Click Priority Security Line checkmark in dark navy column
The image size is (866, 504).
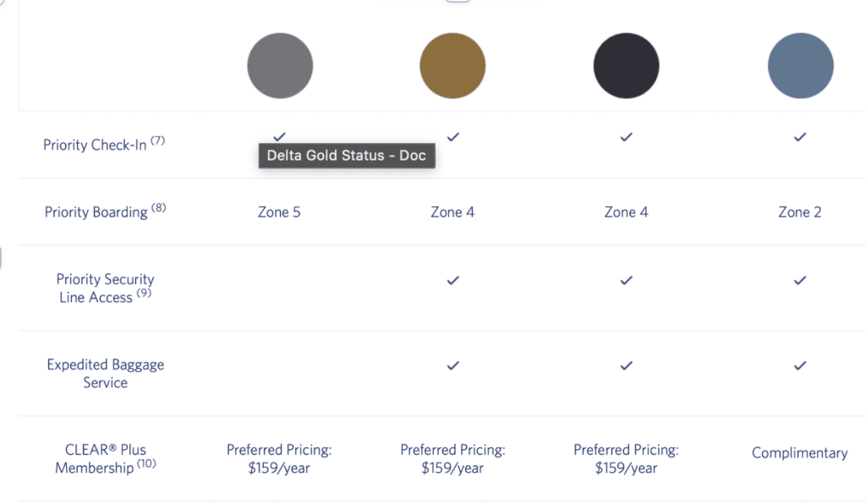pos(626,280)
